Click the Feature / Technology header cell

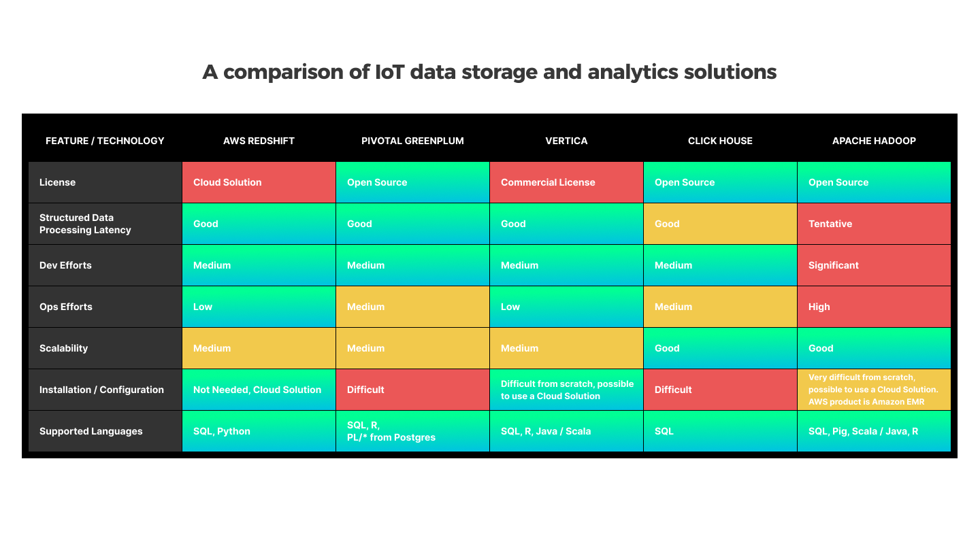tap(105, 141)
